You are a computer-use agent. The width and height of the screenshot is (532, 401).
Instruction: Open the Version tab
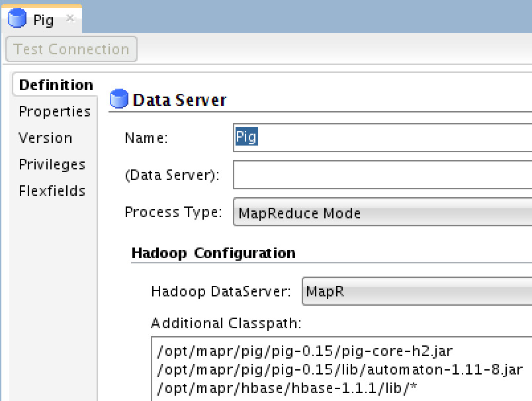45,138
